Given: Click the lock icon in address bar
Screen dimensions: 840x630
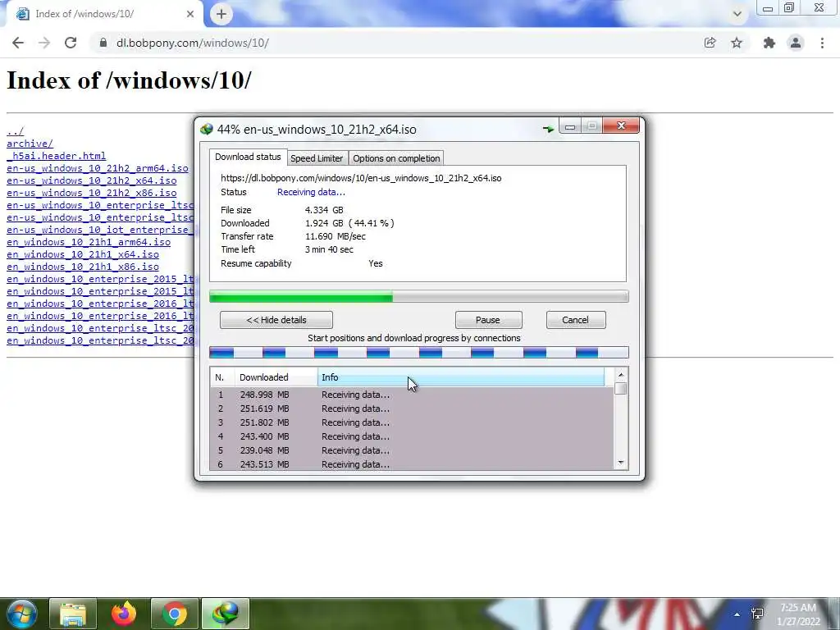Looking at the screenshot, I should pos(103,43).
